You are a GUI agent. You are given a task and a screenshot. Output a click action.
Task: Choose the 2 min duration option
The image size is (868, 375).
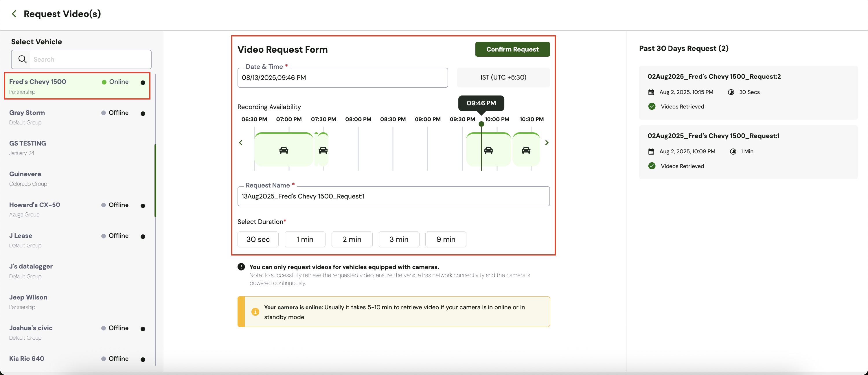point(352,239)
